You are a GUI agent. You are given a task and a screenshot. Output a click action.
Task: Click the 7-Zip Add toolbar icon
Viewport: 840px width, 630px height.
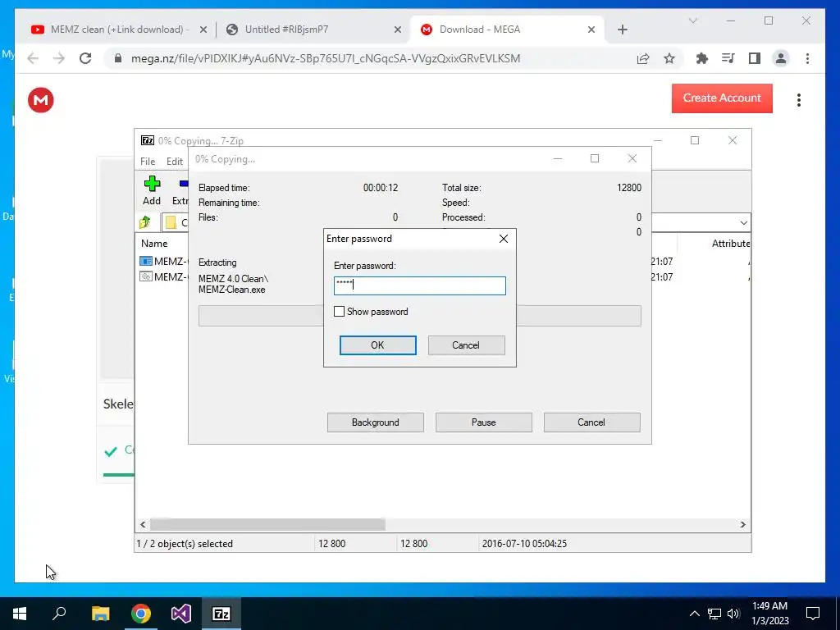tap(152, 190)
